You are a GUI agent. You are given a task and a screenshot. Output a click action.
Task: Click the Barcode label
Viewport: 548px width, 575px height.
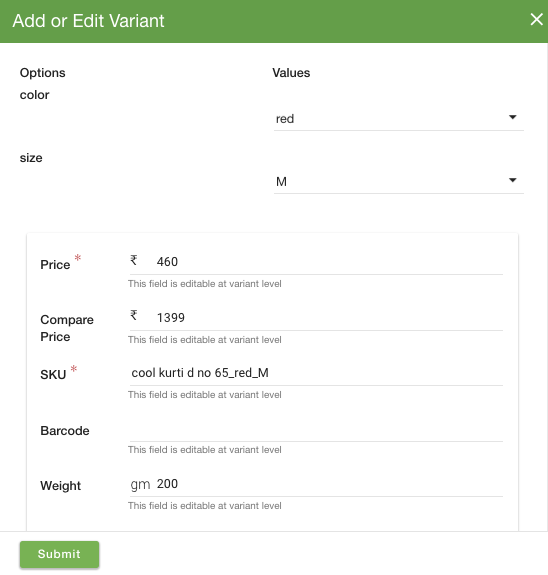65,431
